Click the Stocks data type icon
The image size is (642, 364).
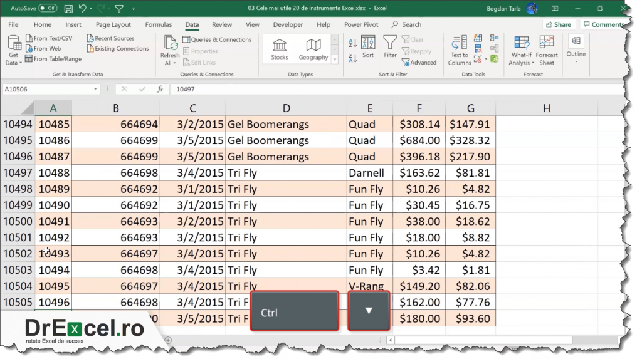(279, 46)
